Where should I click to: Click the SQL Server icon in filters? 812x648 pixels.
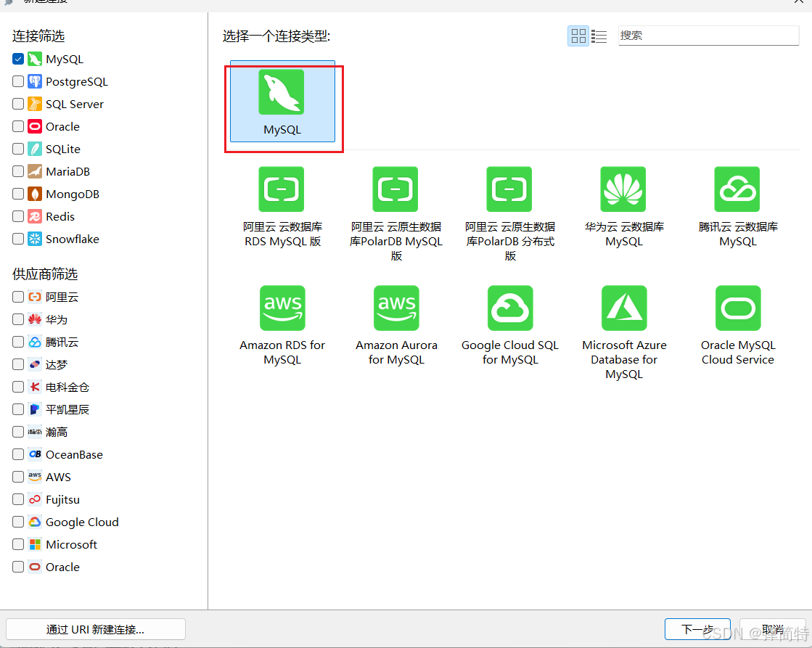[x=35, y=104]
